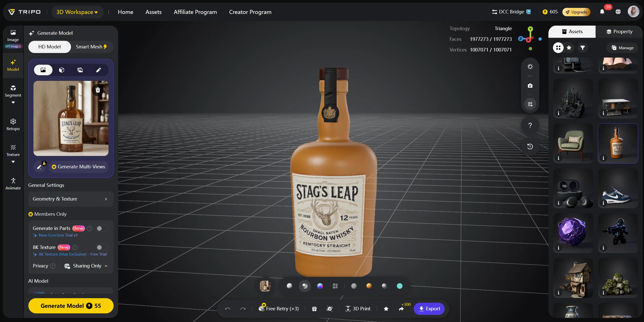Click the Generate Model 55 button
644x322 pixels.
(x=71, y=306)
